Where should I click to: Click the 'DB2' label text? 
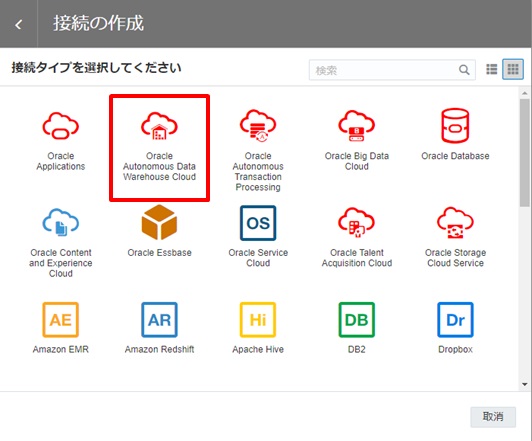click(357, 349)
